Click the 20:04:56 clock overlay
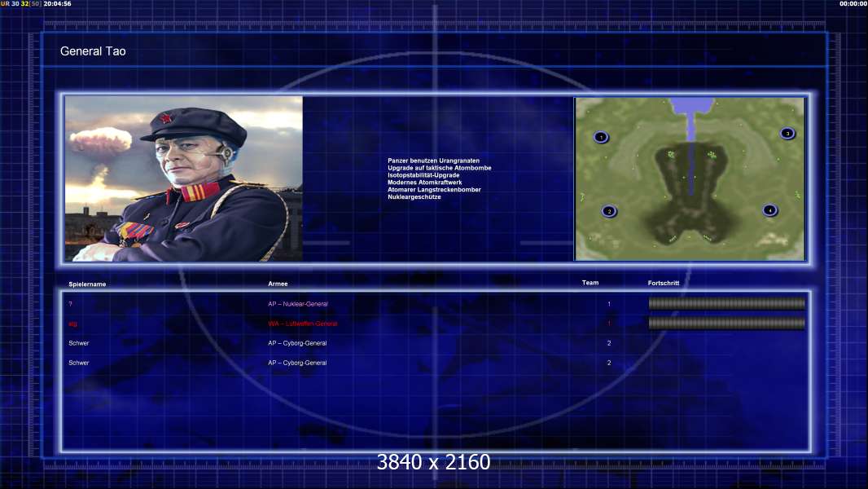The height and width of the screenshot is (489, 868). click(57, 3)
